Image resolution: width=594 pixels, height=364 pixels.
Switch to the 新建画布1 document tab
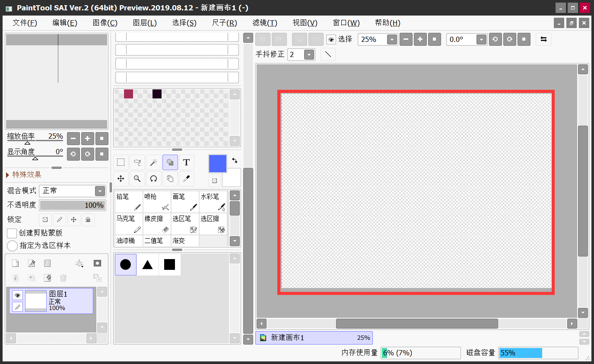(x=314, y=338)
